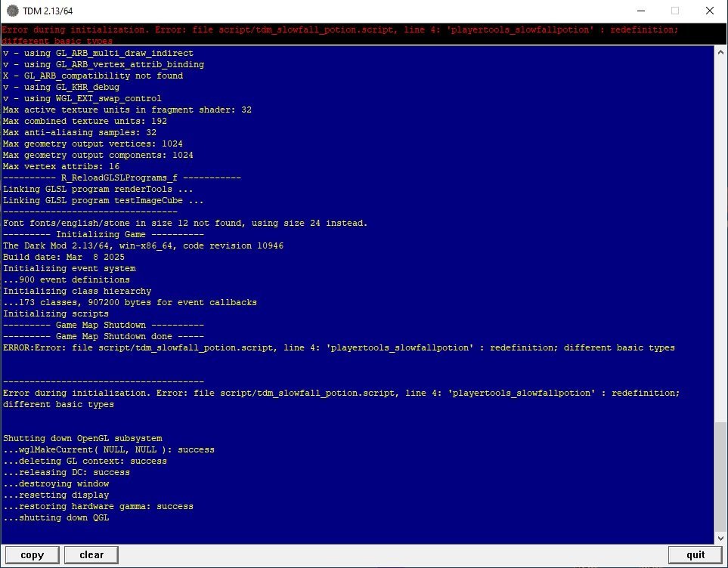Clear the console log
The image size is (728, 568).
coord(91,555)
